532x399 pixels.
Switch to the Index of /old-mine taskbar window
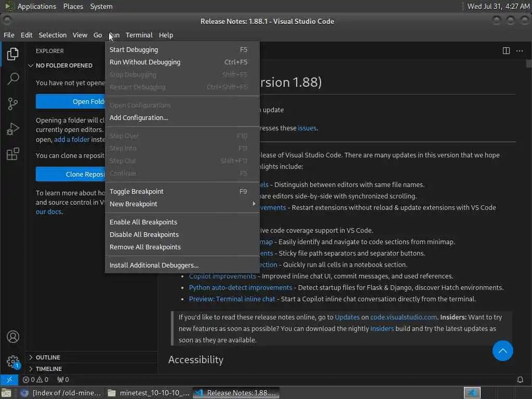[x=61, y=393]
